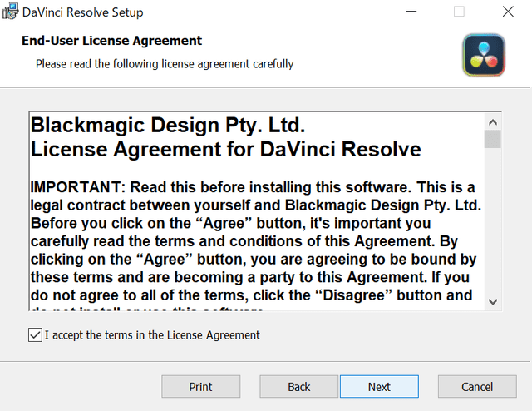Click the installer icon in title bar

pos(10,11)
